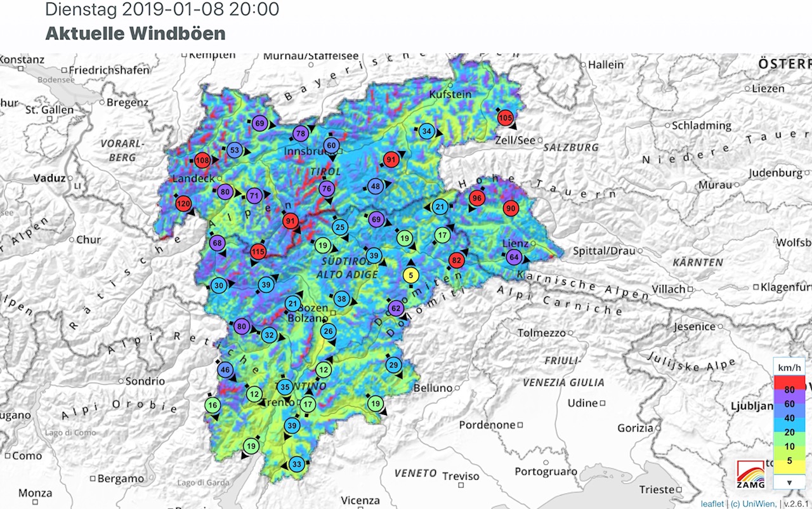
Task: Click the Pordenone town label
Action: click(487, 425)
